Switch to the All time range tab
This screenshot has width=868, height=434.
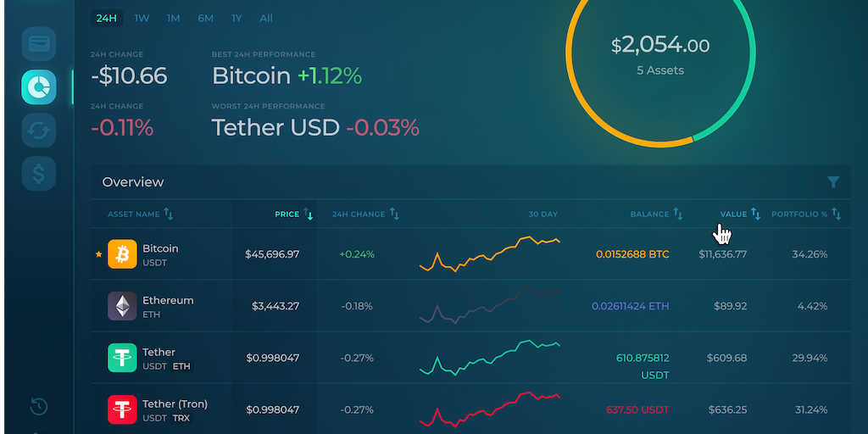click(266, 18)
